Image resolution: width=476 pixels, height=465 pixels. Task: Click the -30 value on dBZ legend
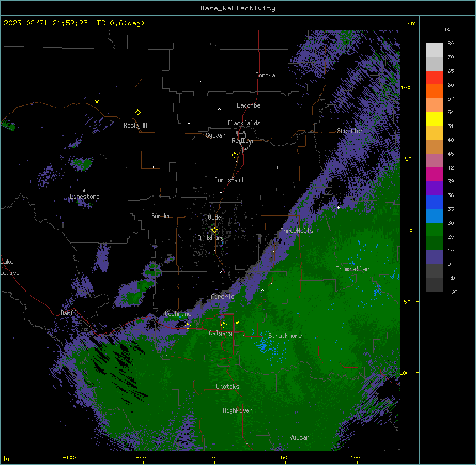pyautogui.click(x=452, y=292)
